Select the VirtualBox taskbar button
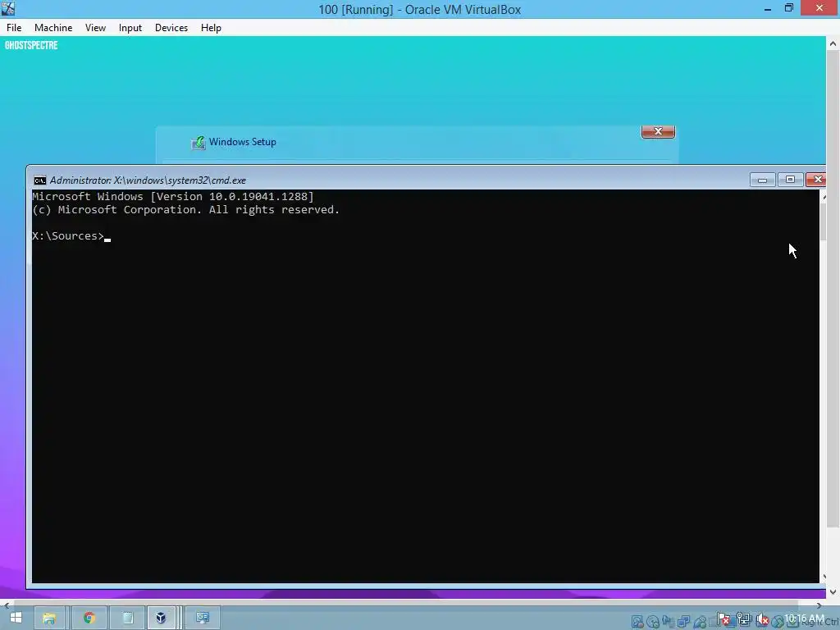840x630 pixels. click(x=161, y=619)
